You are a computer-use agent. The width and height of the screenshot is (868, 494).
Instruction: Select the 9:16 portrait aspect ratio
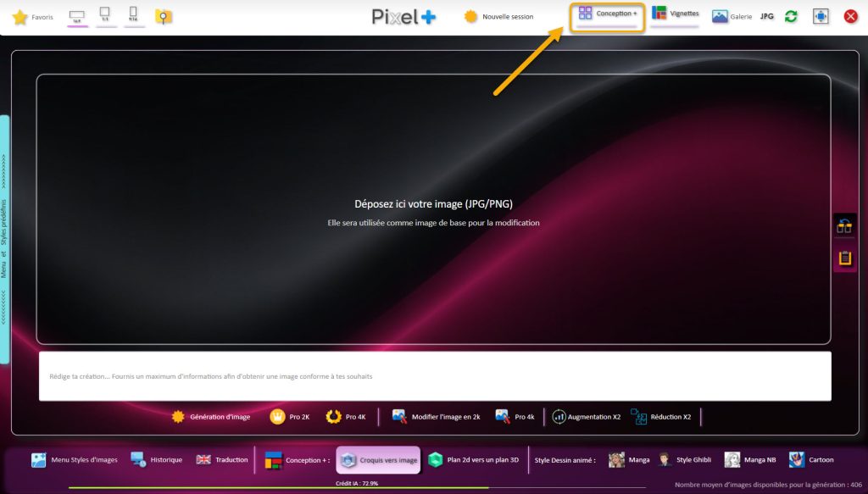[133, 15]
